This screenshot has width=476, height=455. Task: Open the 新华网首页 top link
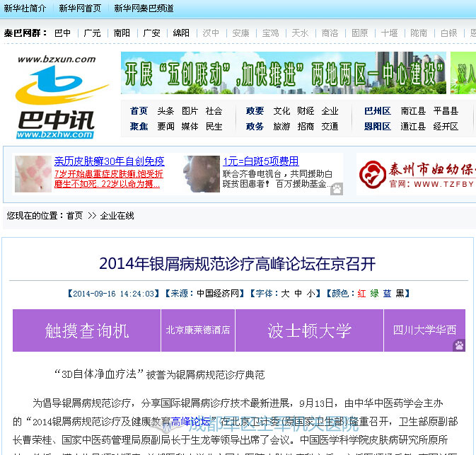(79, 8)
